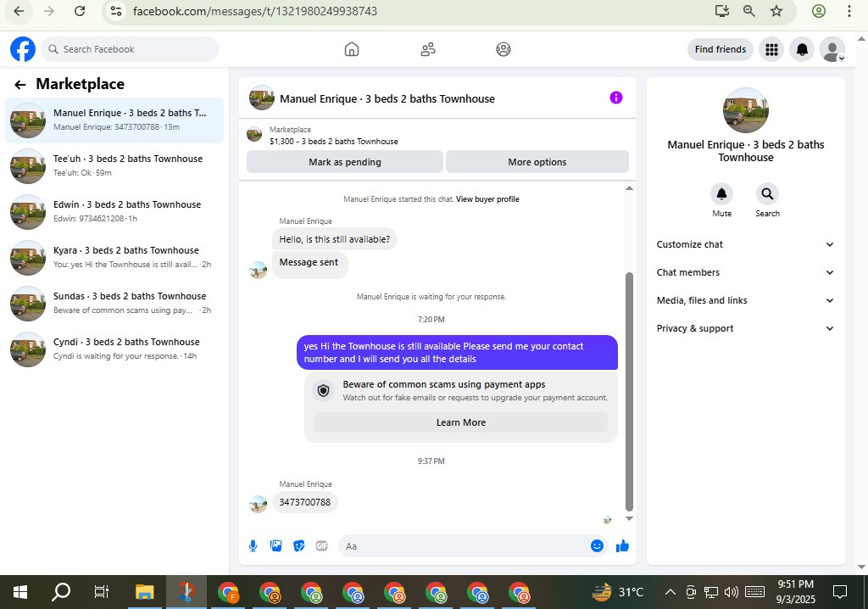Open the Windows notification center icon
The width and height of the screenshot is (868, 609).
(840, 592)
